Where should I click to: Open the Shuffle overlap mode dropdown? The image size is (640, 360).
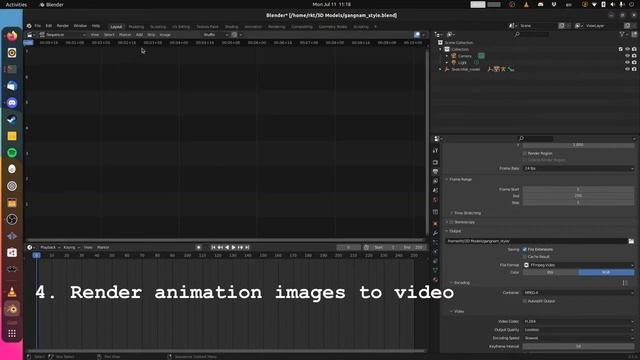pos(216,35)
